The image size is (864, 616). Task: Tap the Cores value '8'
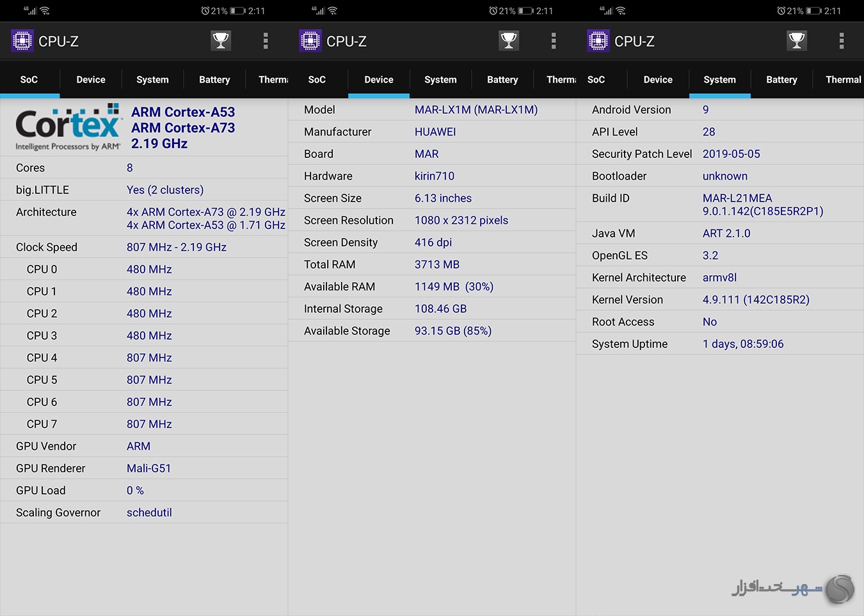coord(130,168)
